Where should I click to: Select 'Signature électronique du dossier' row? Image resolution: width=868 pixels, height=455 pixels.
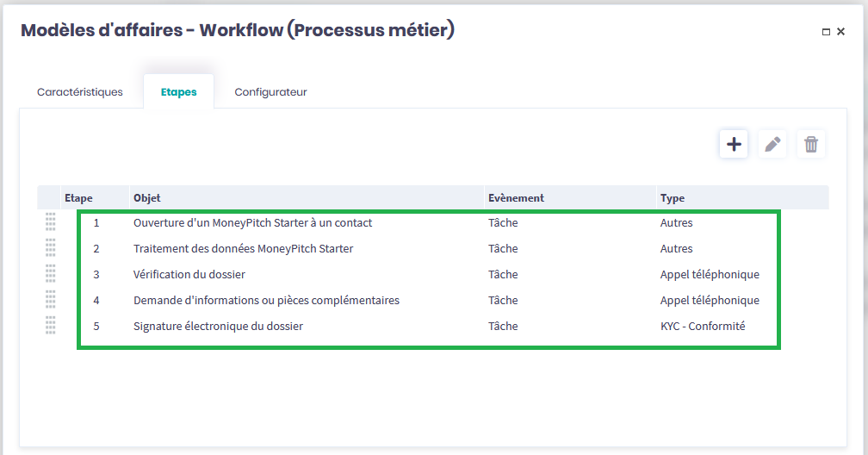coord(218,326)
